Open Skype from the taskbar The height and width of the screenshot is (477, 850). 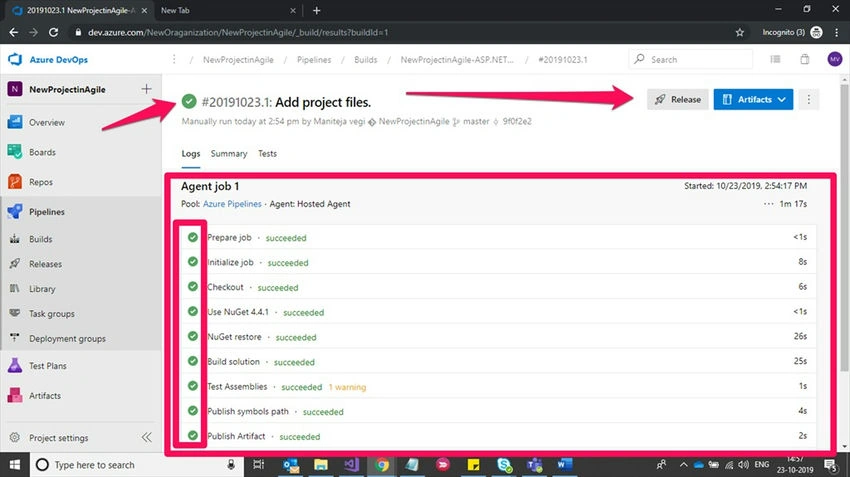504,465
